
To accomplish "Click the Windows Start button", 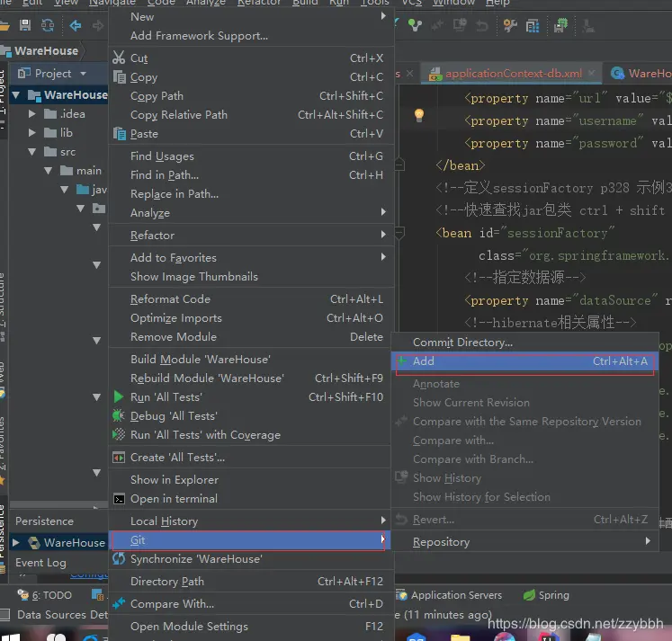I will point(11,637).
